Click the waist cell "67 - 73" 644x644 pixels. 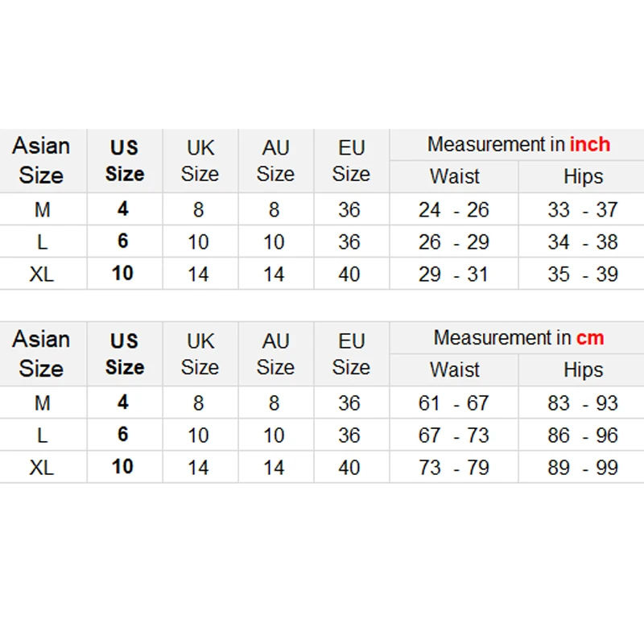click(453, 436)
